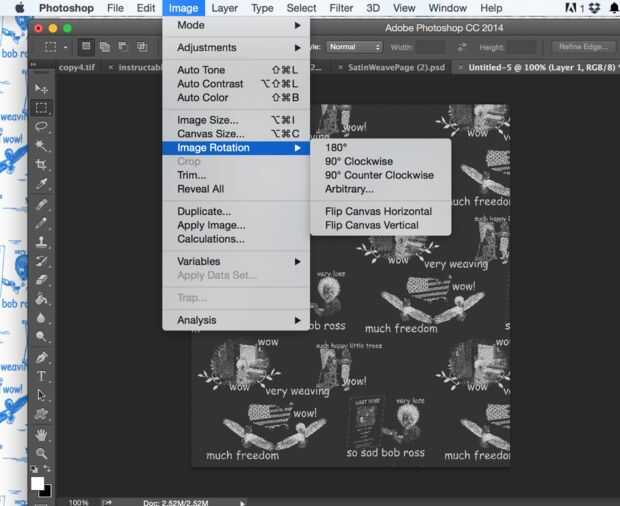The width and height of the screenshot is (620, 506).
Task: Open status bar Doc info arrow menu
Action: 242,503
